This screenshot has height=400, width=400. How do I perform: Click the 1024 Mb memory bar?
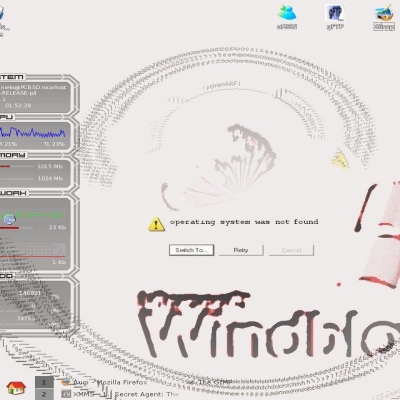[16, 179]
